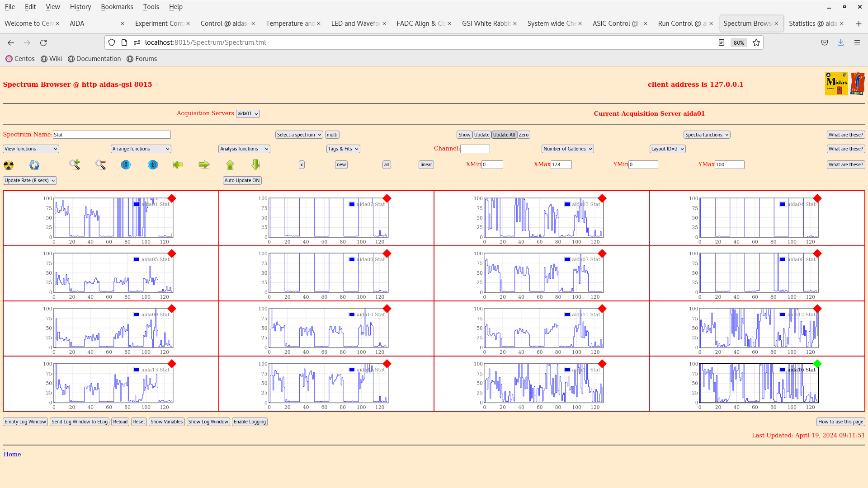Click the Show button

click(464, 135)
